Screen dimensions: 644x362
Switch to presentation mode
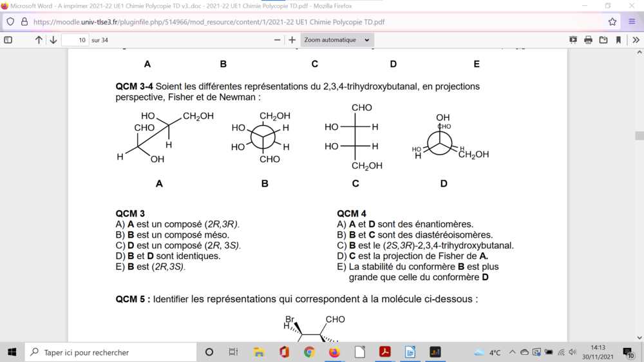click(x=573, y=40)
